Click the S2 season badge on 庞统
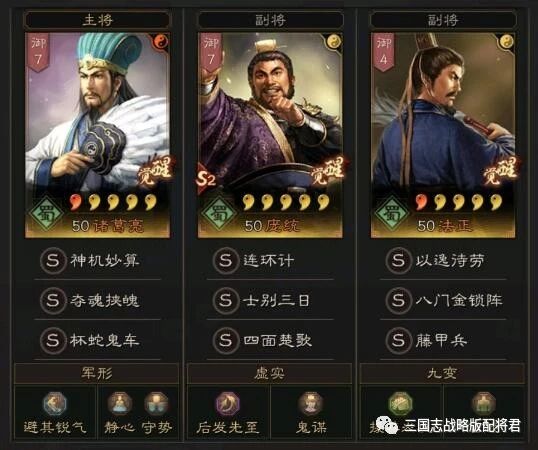 click(x=206, y=178)
